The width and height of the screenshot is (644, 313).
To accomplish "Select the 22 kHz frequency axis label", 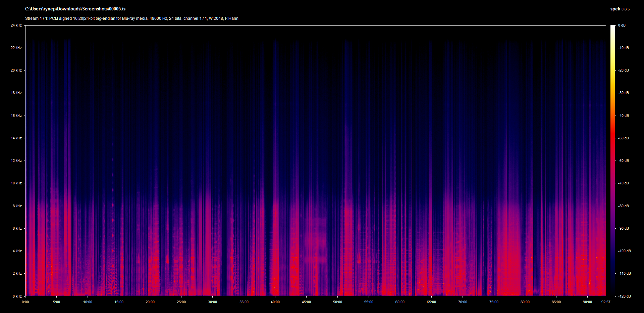I will (x=16, y=48).
